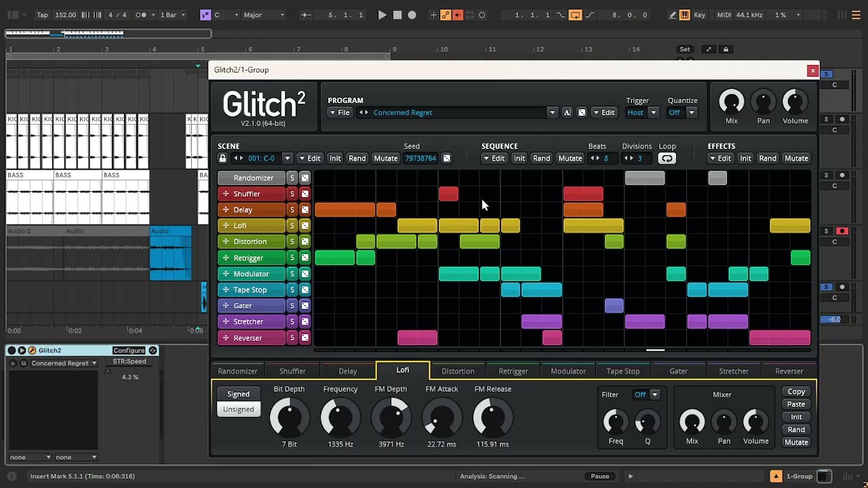Click the Set locator button

[685, 49]
